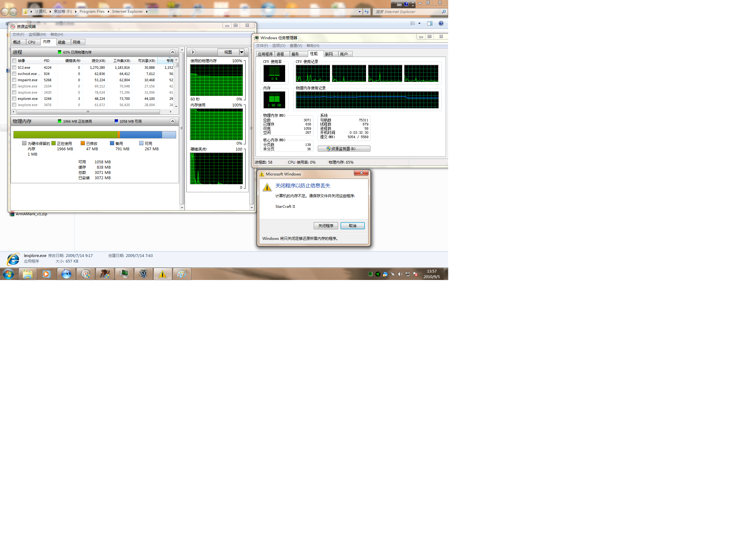Image resolution: width=747 pixels, height=560 pixels.
Task: Toggle the select-all image column checkbox
Action: click(14, 61)
